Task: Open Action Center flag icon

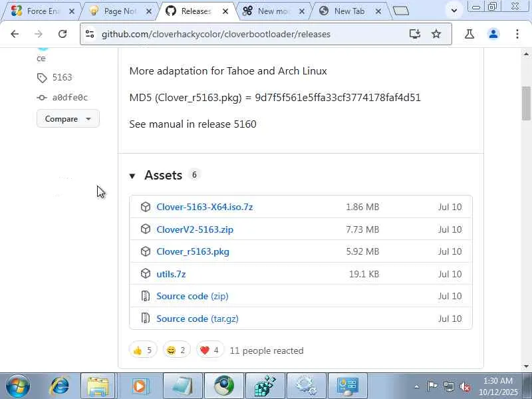Action: pos(432,386)
